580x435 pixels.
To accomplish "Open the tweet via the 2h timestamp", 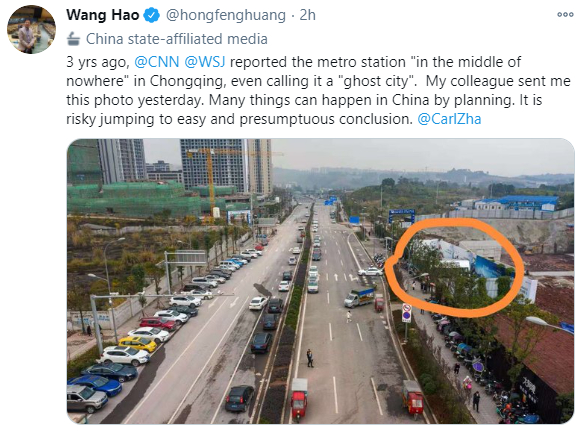I will click(x=307, y=15).
